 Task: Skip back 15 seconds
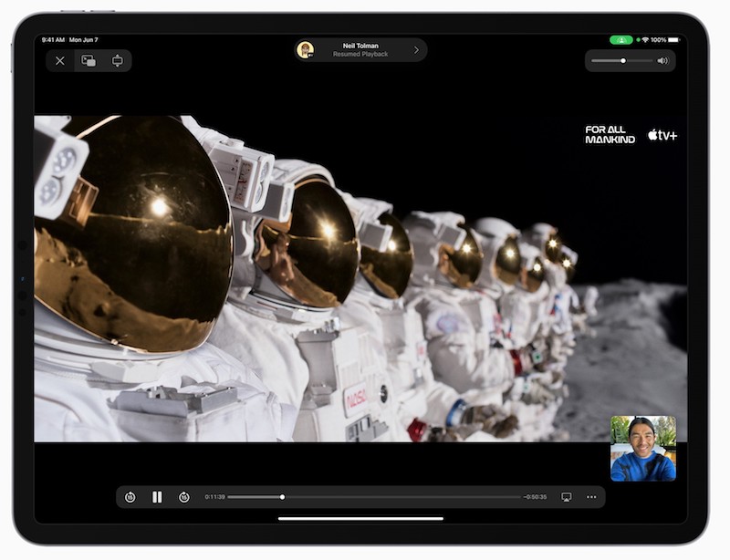pos(130,497)
